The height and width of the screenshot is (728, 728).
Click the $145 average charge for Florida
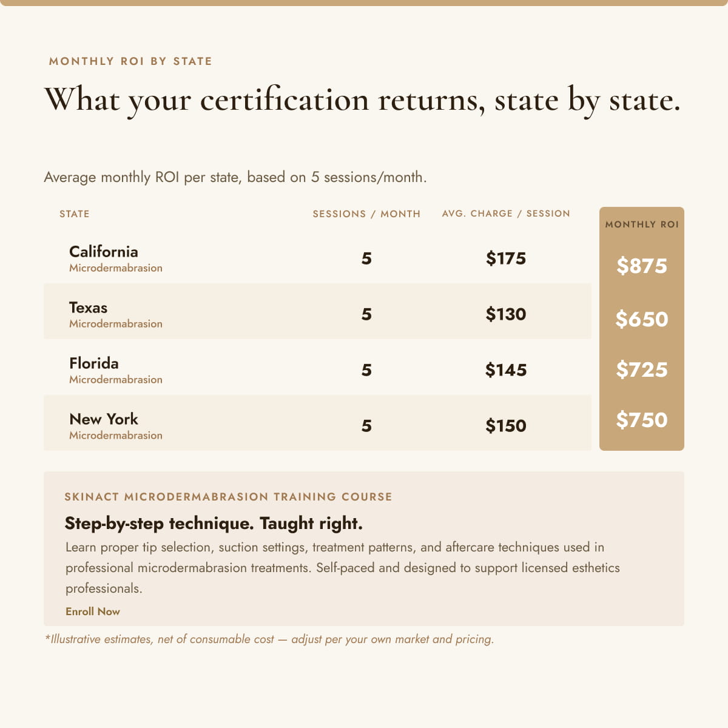pyautogui.click(x=506, y=370)
